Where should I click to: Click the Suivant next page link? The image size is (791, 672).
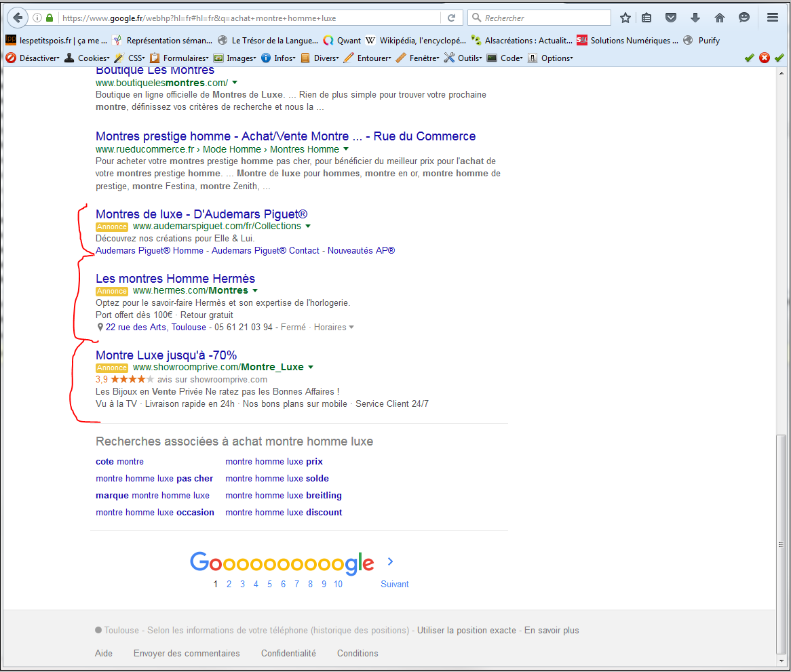coord(395,584)
